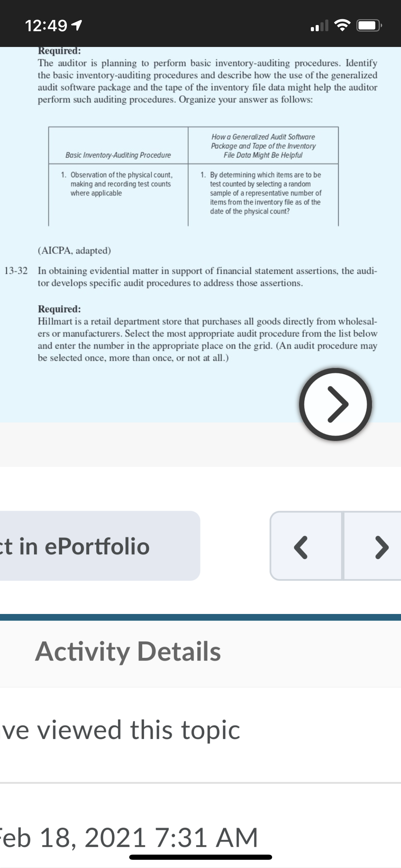The image size is (401, 868).
Task: Tap the Feb 18, 2021 7:31 AM timestamp
Action: pos(129,838)
